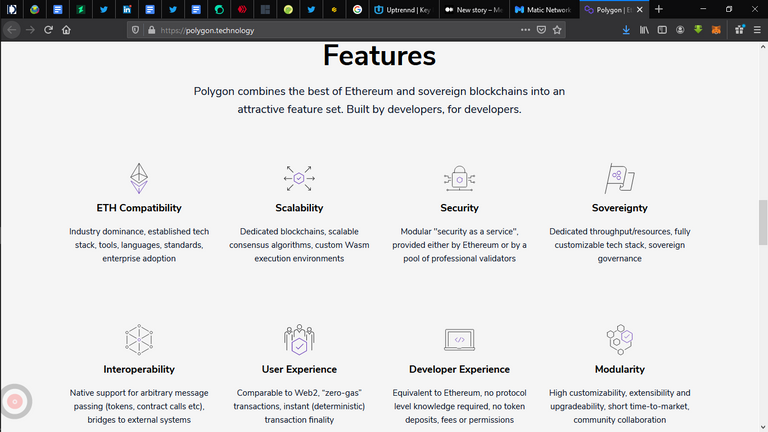Click 'Dedicated throughput/resources' description
Viewport: 768px width, 432px height.
(x=620, y=245)
